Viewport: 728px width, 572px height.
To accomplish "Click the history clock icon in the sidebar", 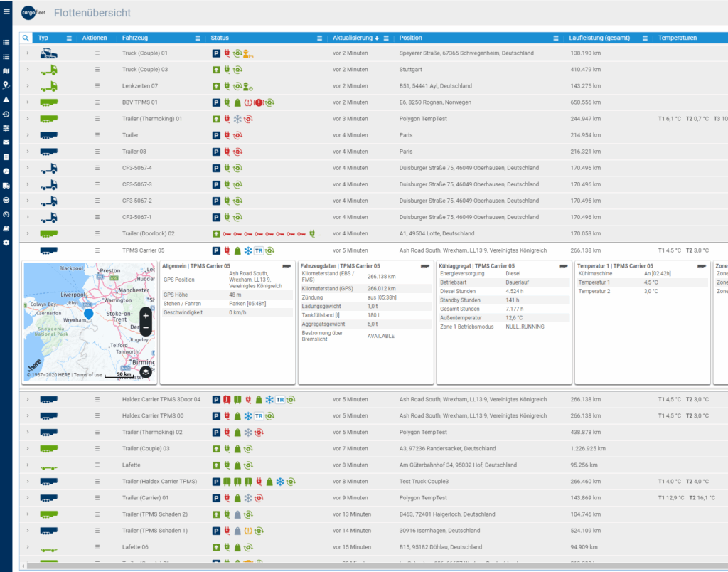I will pyautogui.click(x=6, y=114).
